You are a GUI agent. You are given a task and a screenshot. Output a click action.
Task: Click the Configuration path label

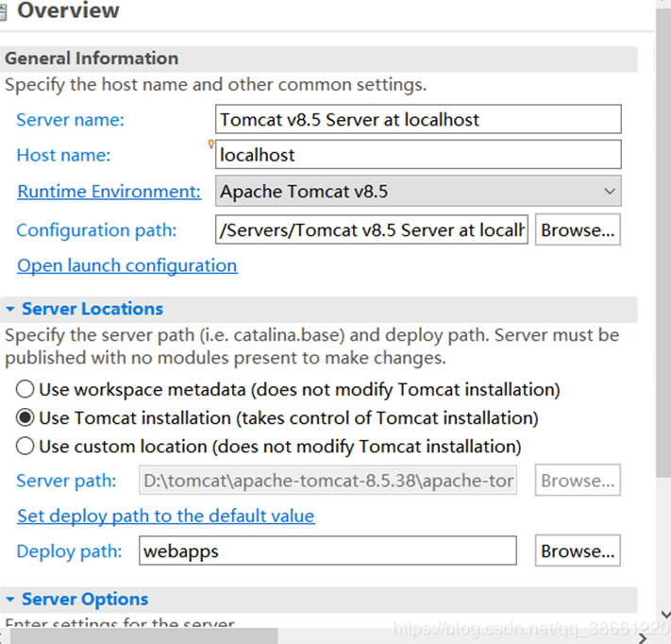[96, 230]
